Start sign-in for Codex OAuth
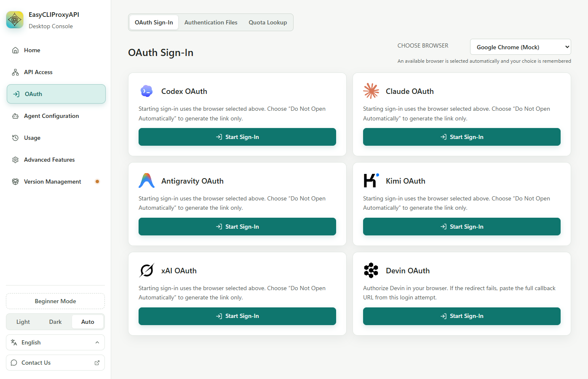The image size is (588, 379). click(237, 137)
